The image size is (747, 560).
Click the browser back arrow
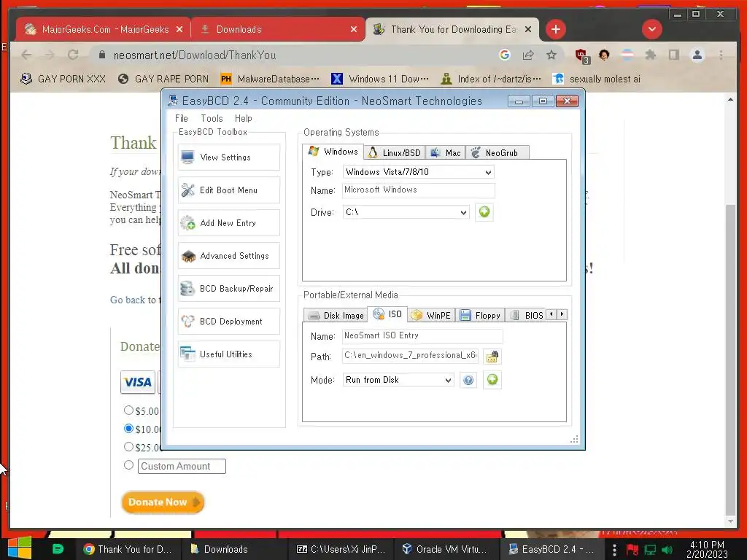pyautogui.click(x=27, y=55)
